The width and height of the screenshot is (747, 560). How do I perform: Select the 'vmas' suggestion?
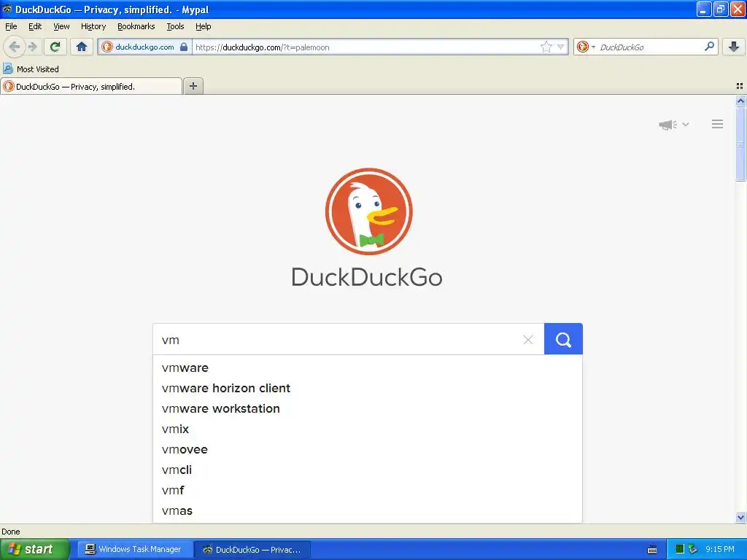[368, 511]
